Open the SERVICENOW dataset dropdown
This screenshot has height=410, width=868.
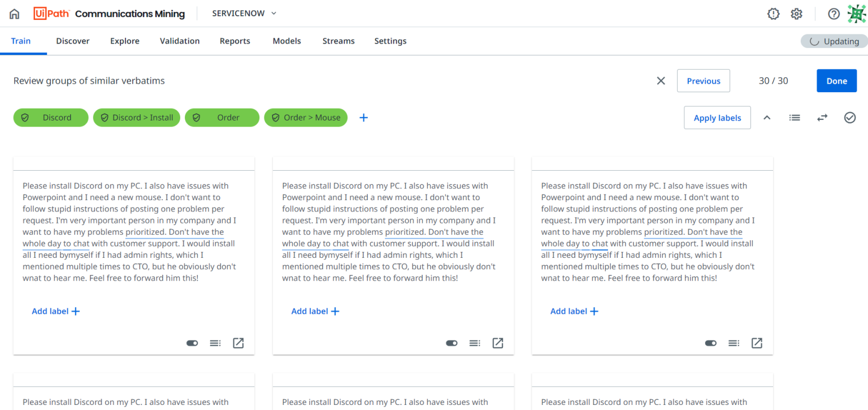click(243, 13)
